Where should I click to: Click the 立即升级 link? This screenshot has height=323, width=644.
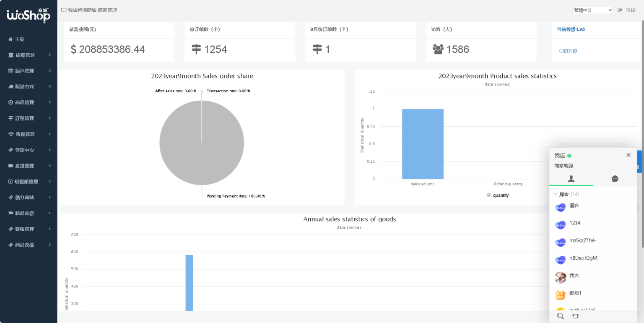pyautogui.click(x=568, y=51)
